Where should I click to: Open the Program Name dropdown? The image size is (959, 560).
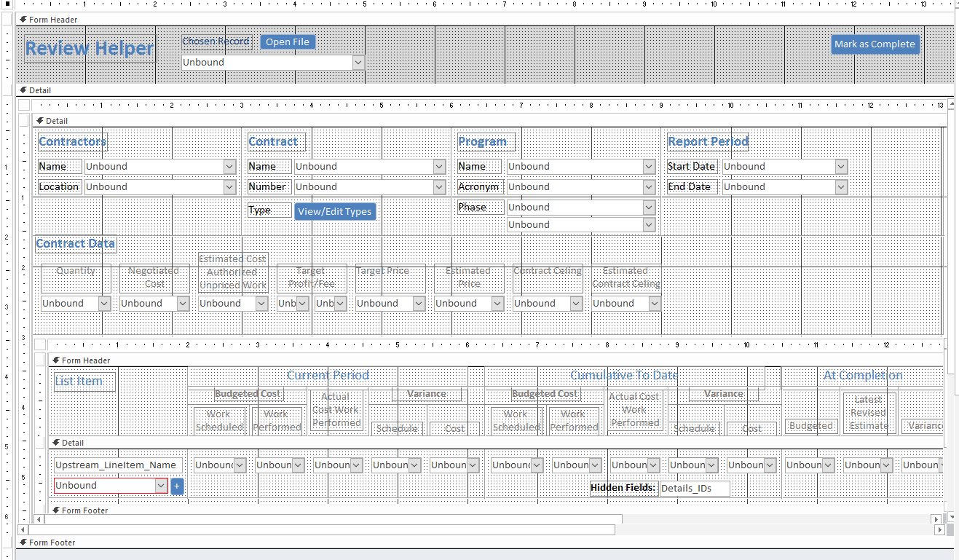click(649, 167)
